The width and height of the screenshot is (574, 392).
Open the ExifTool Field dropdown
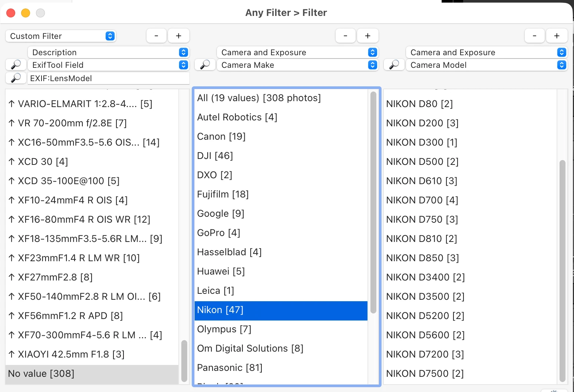pos(108,65)
